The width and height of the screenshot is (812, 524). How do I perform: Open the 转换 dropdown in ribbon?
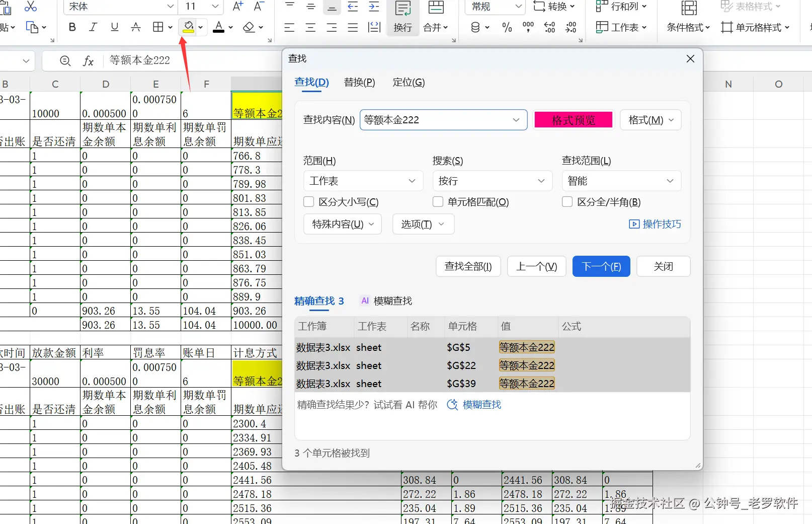pyautogui.click(x=554, y=7)
